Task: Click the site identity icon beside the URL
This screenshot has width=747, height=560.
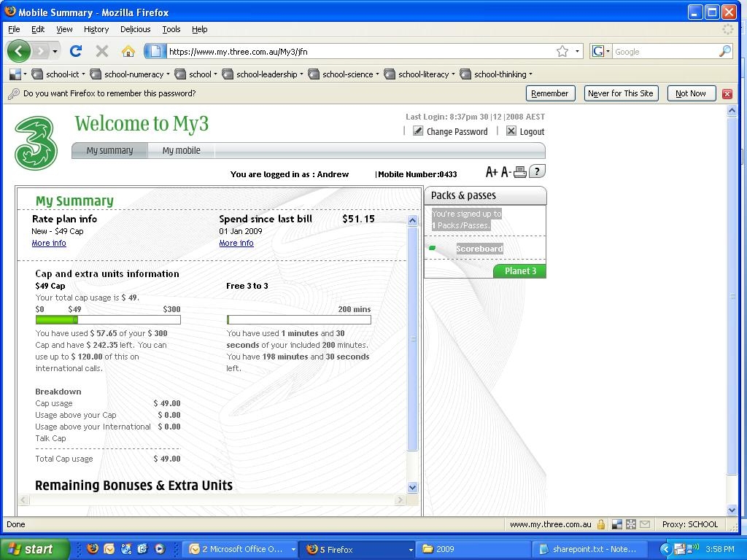Action: [x=155, y=51]
